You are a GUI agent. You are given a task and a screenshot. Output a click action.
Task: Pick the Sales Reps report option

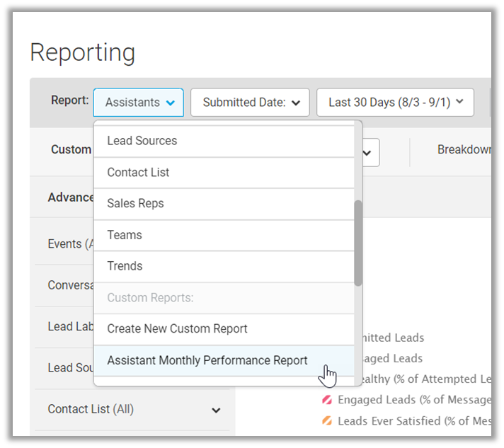(135, 204)
